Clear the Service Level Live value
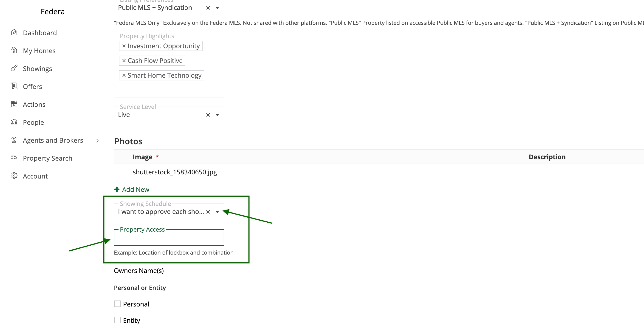The image size is (644, 329). [x=208, y=115]
